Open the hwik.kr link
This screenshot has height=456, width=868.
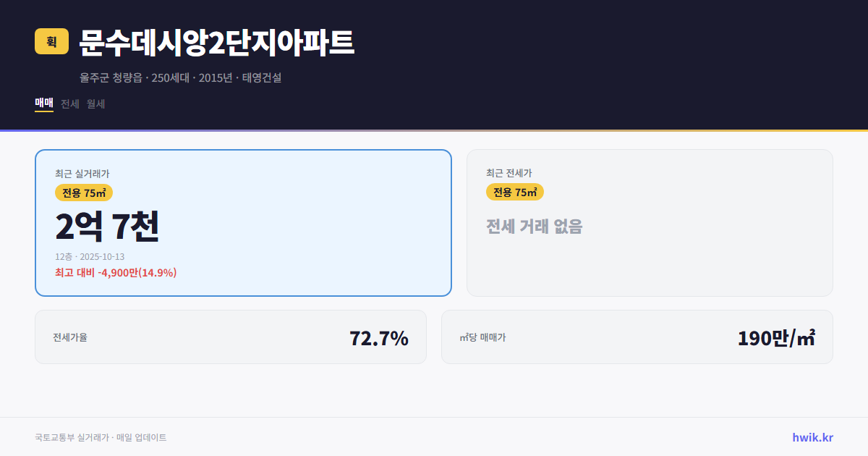(812, 437)
